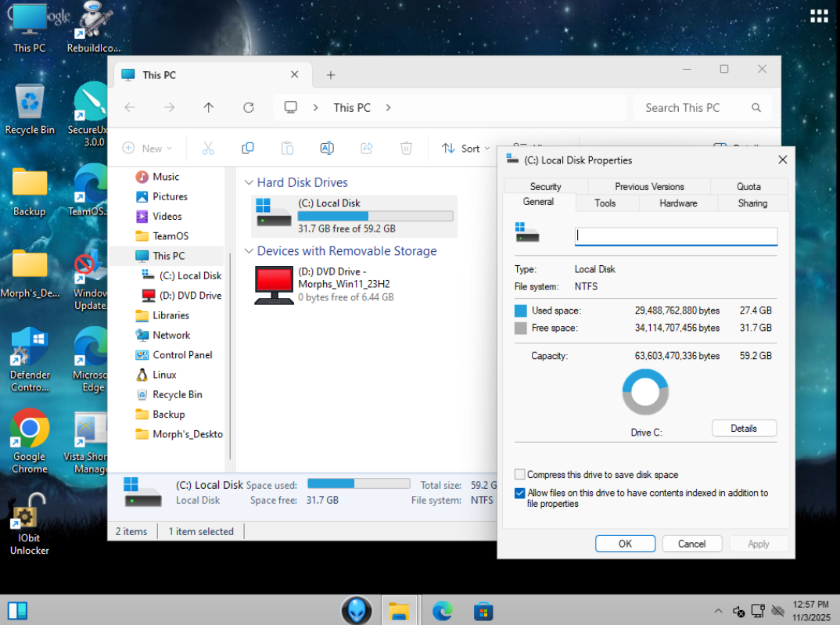Click the Up arrow navigation icon
Viewport: 840px width, 625px height.
click(x=209, y=108)
